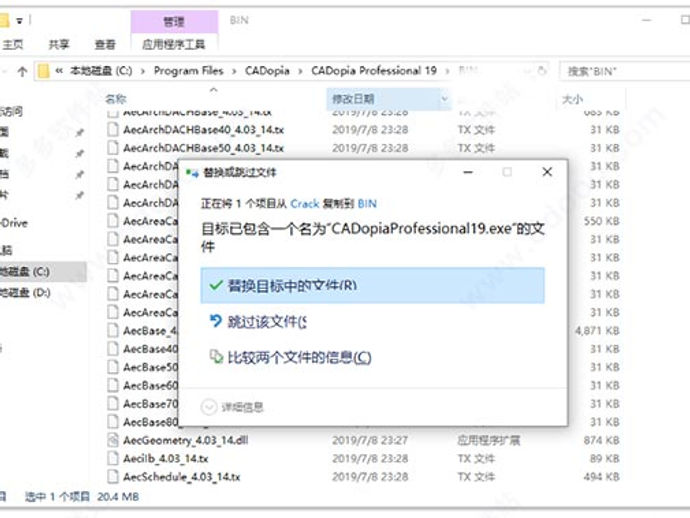Click the search BIN input field

tap(625, 71)
